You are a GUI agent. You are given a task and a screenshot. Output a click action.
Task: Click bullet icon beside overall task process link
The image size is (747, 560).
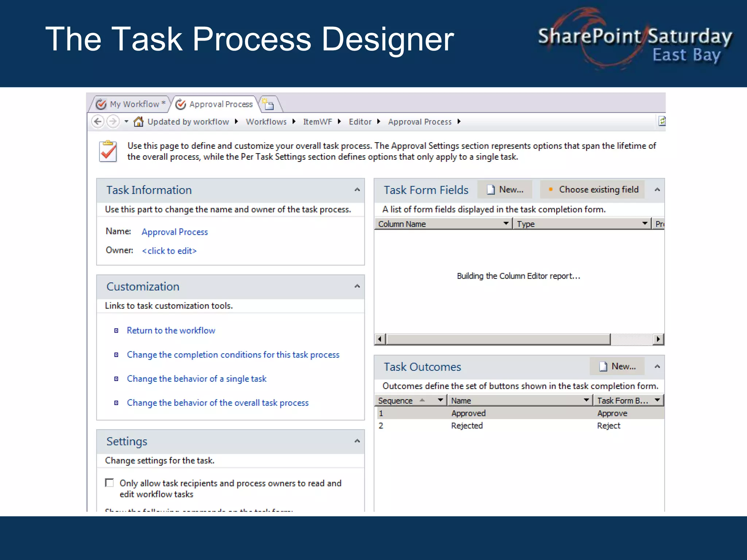click(116, 403)
